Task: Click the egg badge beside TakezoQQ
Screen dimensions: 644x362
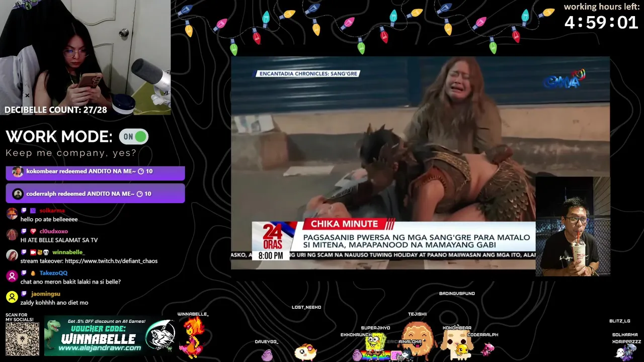Action: tap(33, 273)
